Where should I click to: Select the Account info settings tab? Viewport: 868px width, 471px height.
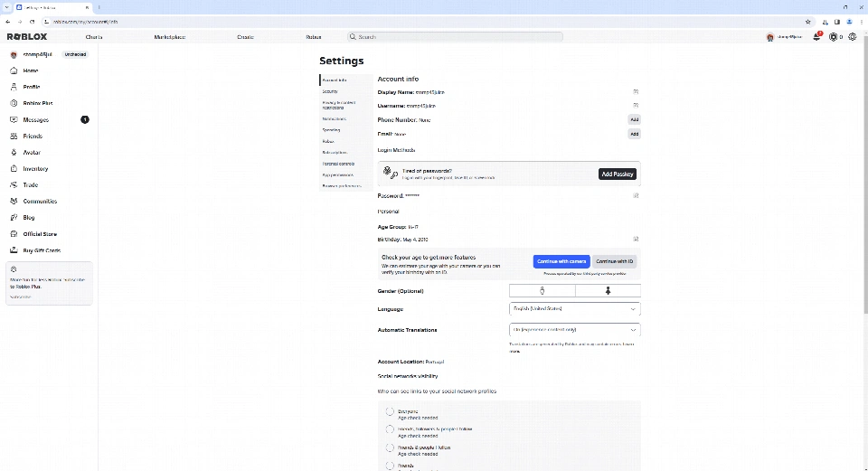346,80
